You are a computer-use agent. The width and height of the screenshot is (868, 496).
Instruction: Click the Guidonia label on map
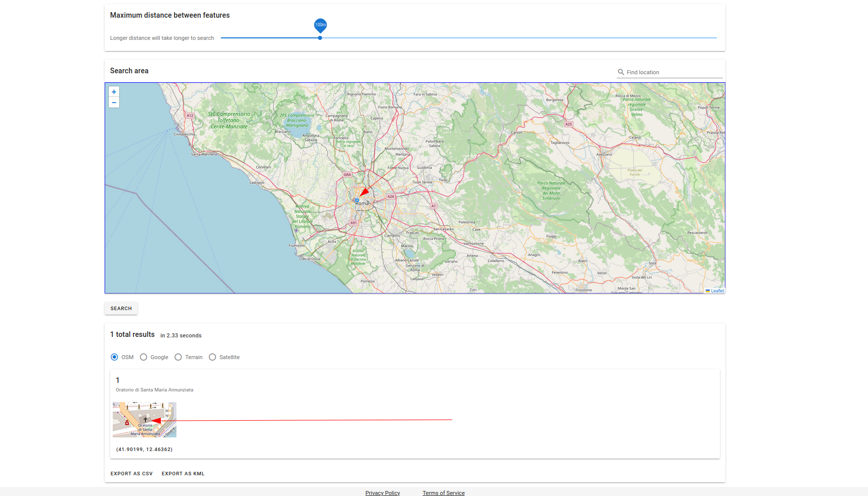pyautogui.click(x=424, y=168)
